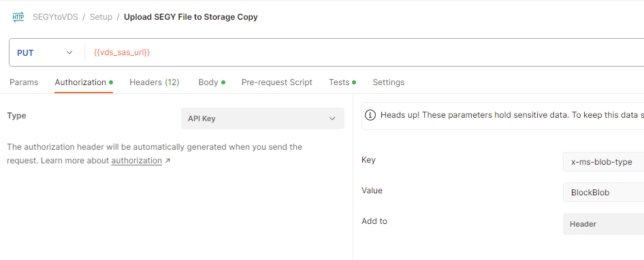Switch to the Params tab
This screenshot has width=644, height=260.
pos(24,82)
